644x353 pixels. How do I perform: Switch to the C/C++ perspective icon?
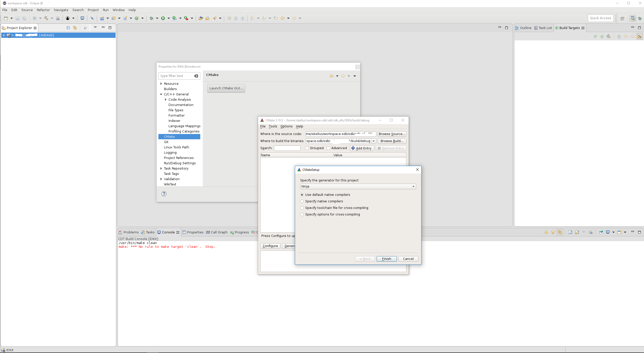[633, 18]
